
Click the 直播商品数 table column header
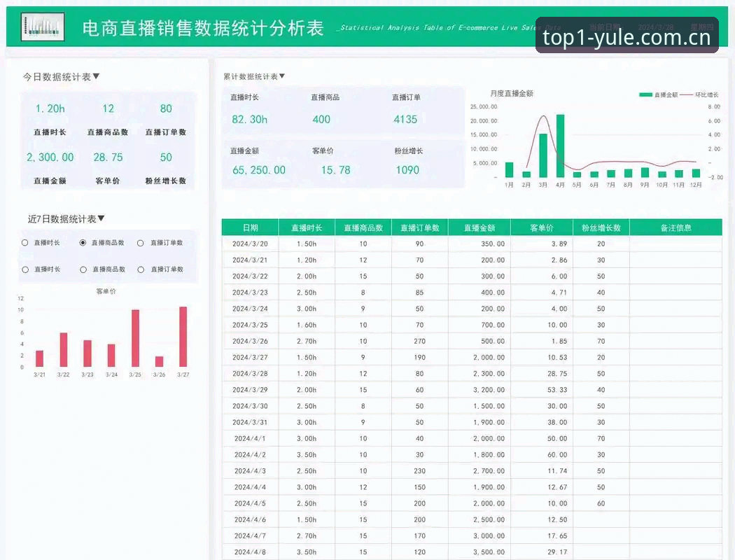coord(363,227)
